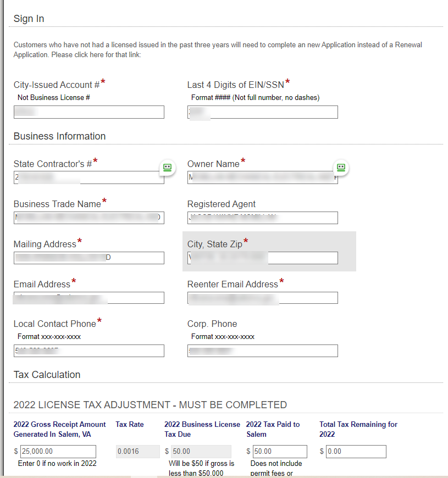This screenshot has width=448, height=478.
Task: Click into the Owner Name text field
Action: 262,177
